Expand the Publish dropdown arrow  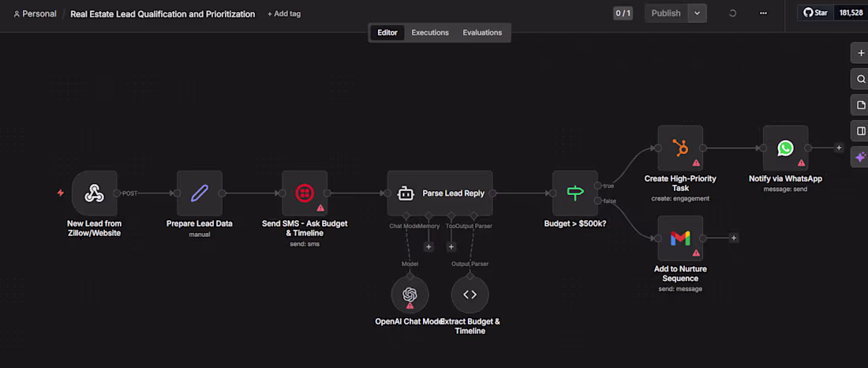click(x=698, y=13)
